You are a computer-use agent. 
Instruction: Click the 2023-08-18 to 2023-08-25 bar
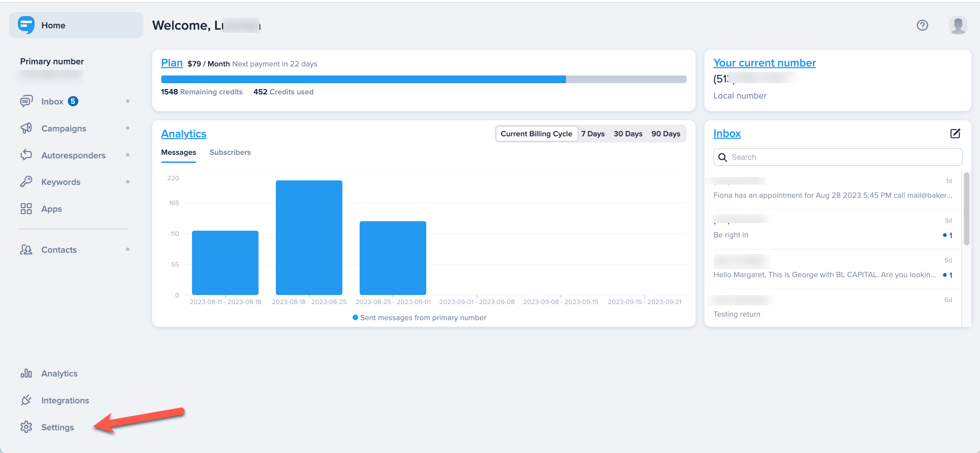(x=309, y=237)
